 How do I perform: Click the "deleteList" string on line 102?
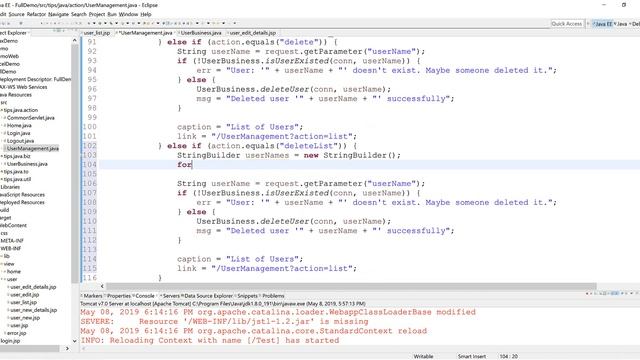[x=309, y=146]
